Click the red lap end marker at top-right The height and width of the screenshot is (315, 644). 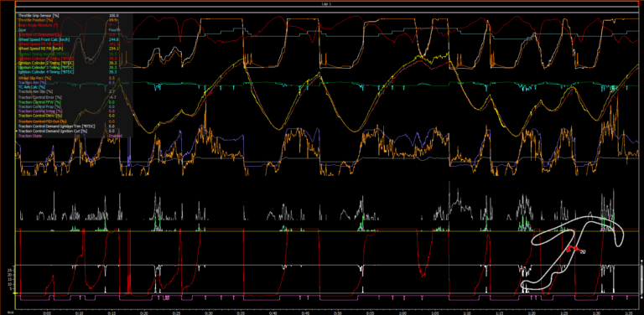638,3
